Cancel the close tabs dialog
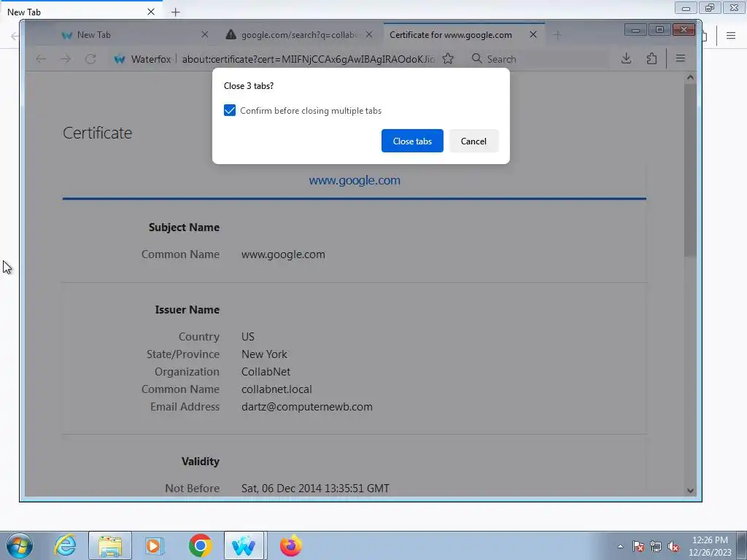Image resolution: width=747 pixels, height=560 pixels. (x=473, y=141)
